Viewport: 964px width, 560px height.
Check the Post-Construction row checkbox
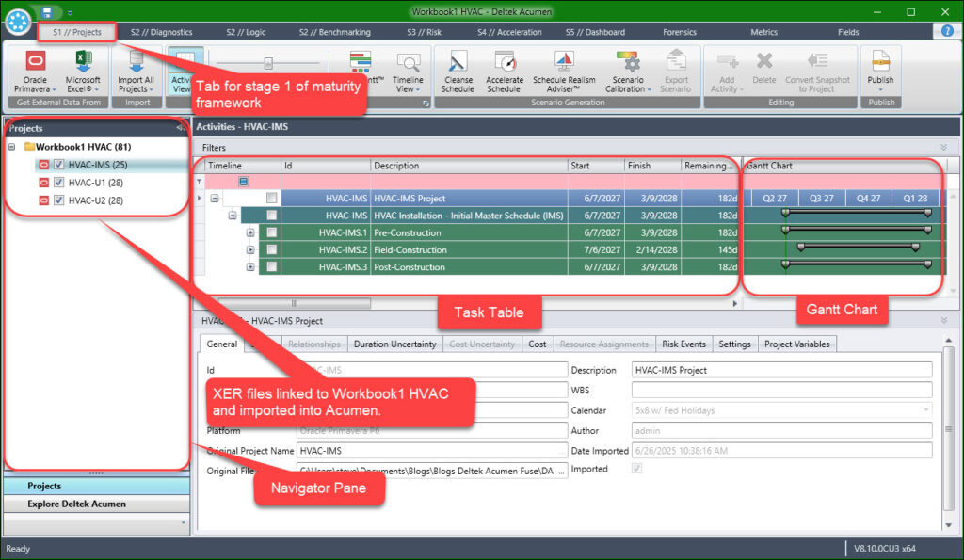tap(271, 266)
